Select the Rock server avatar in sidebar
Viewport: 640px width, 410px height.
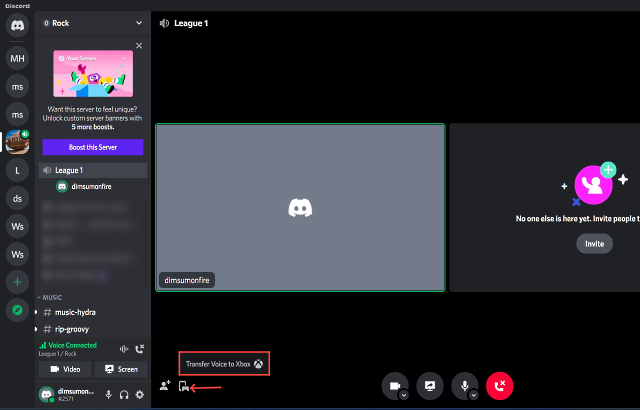(x=17, y=142)
